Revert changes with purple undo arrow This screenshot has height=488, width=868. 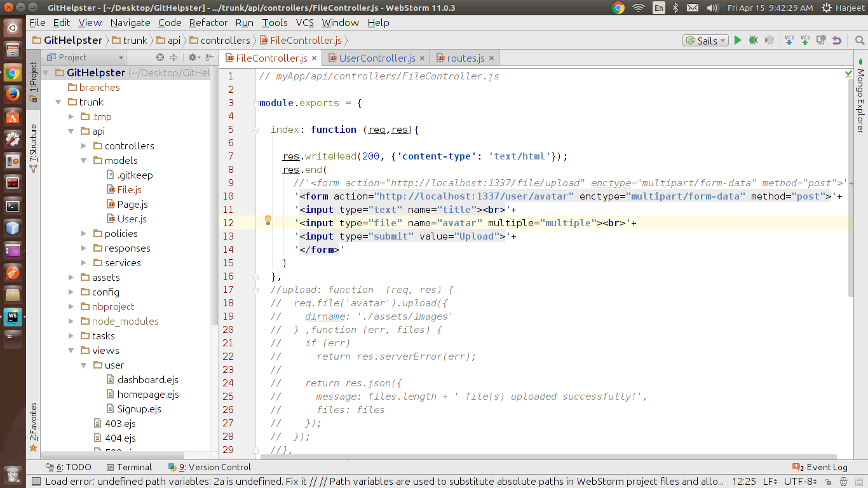(x=837, y=40)
